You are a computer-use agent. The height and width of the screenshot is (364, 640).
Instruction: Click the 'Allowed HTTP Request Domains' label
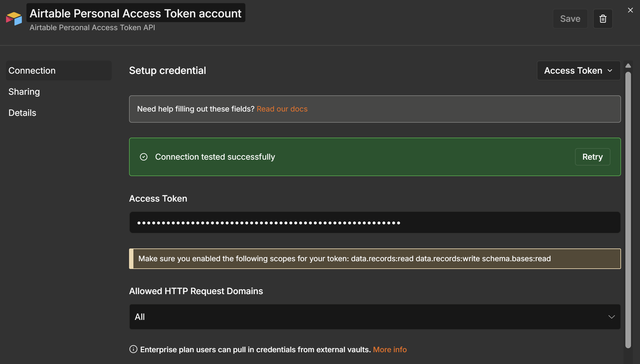pyautogui.click(x=196, y=291)
